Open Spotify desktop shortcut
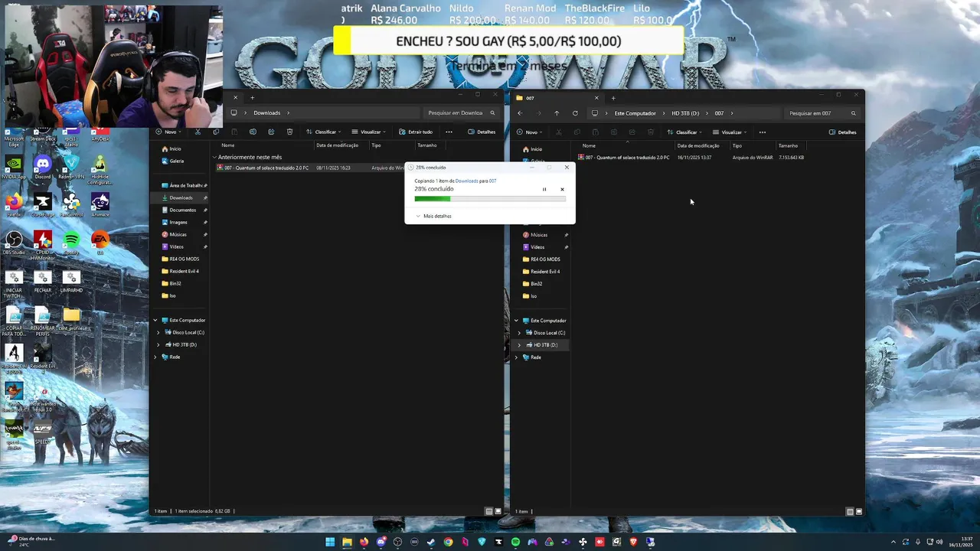The image size is (980, 551). click(71, 242)
